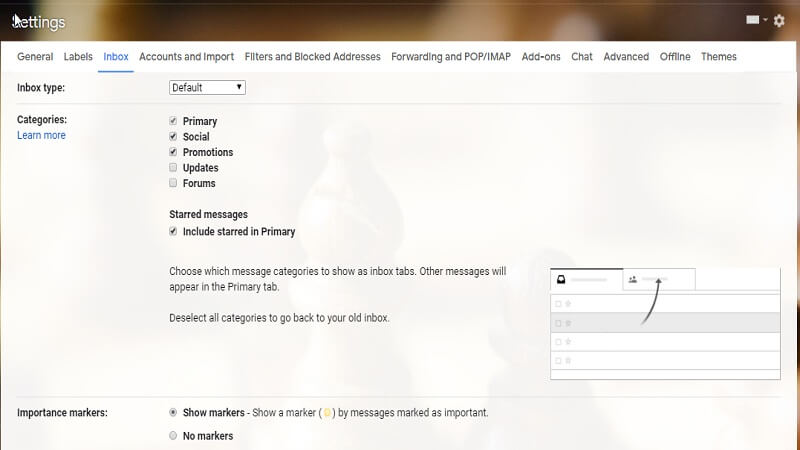
Task: Toggle Include starred in Primary checkbox
Action: (x=173, y=231)
